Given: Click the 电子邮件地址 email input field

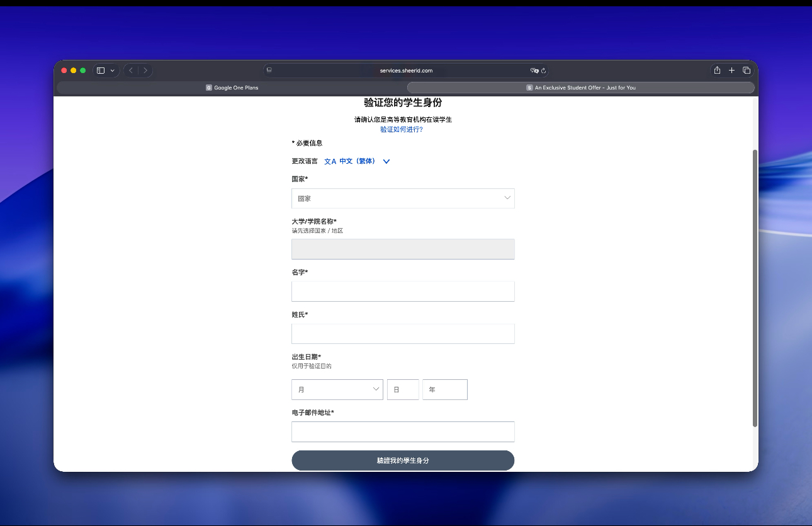Looking at the screenshot, I should coord(403,432).
